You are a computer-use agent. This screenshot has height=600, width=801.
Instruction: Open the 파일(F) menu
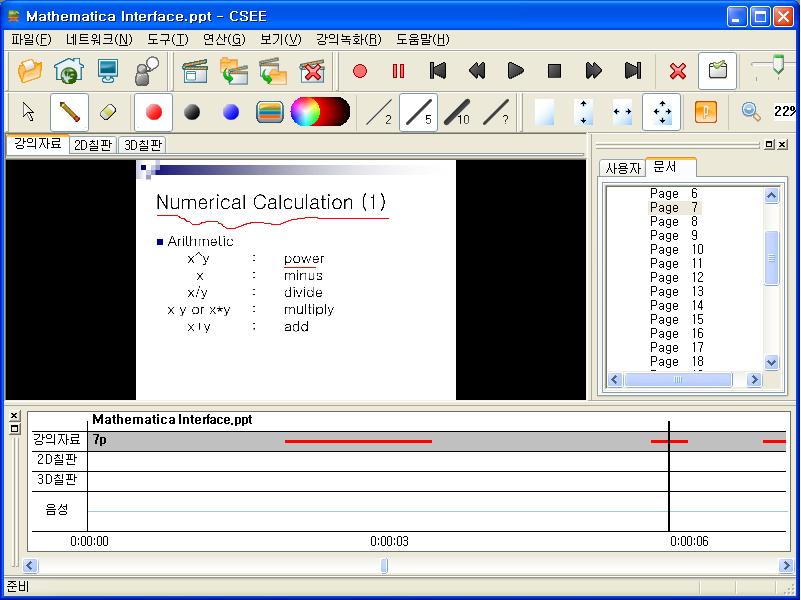click(x=31, y=40)
